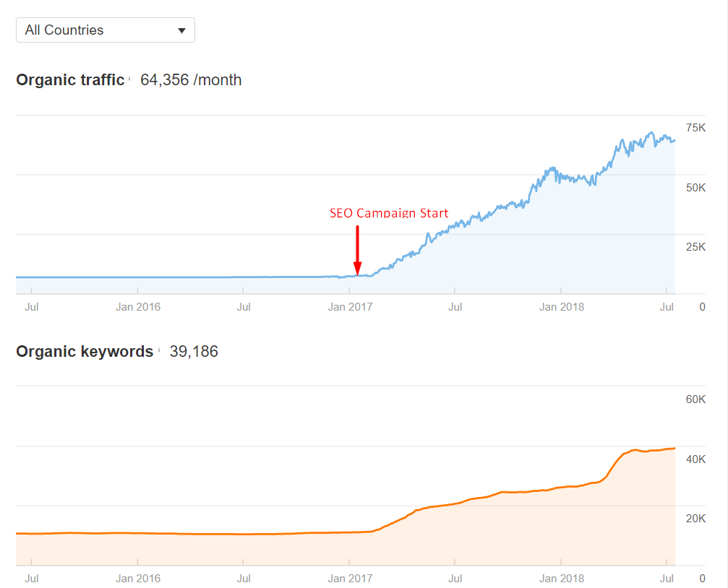Click info icon beside Organic traffic
The width and height of the screenshot is (728, 588).
(130, 78)
